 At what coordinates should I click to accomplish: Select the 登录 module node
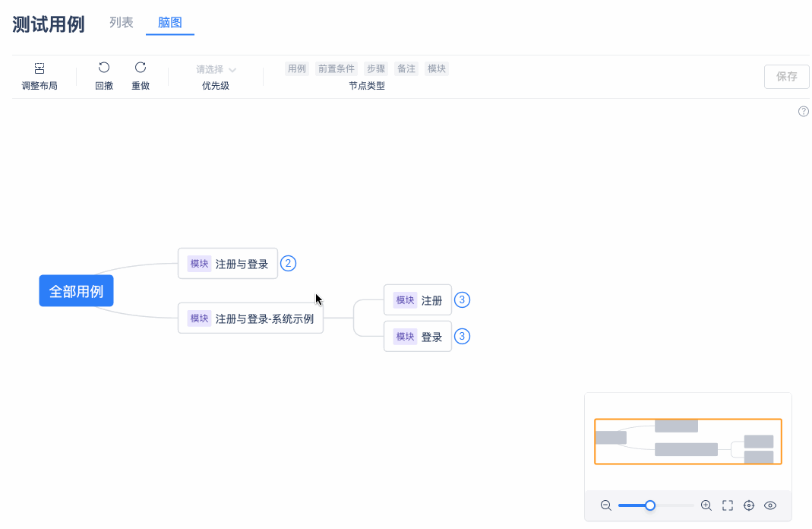(417, 336)
